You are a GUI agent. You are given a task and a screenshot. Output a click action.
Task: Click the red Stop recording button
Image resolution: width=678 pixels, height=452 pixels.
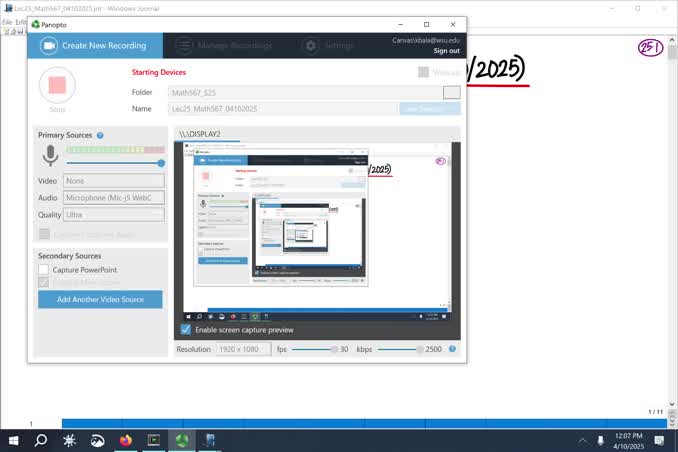point(57,85)
